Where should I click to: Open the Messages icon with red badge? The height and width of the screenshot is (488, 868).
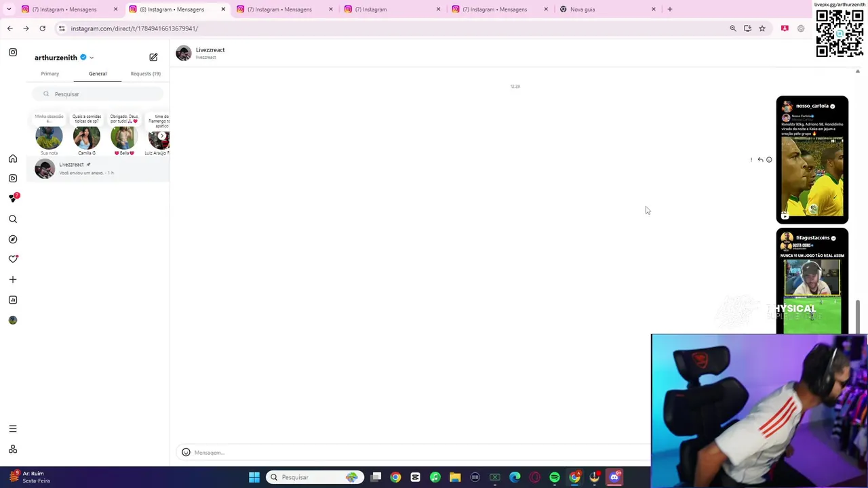(13, 198)
